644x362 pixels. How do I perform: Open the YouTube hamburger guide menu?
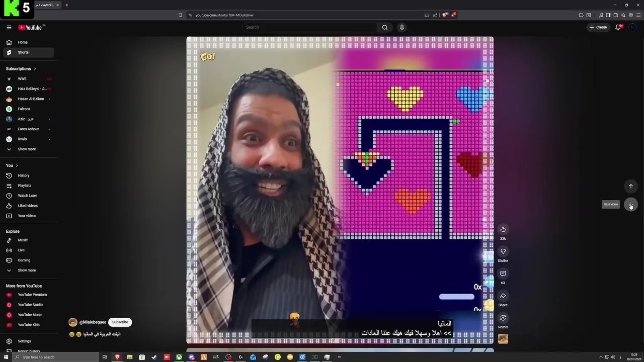(x=9, y=27)
